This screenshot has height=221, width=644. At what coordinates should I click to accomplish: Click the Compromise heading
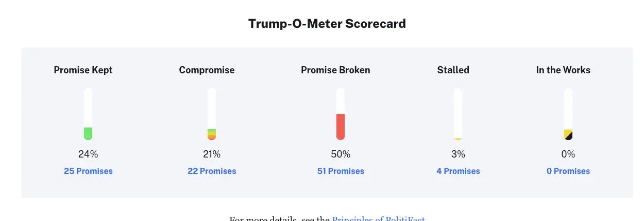coord(207,70)
